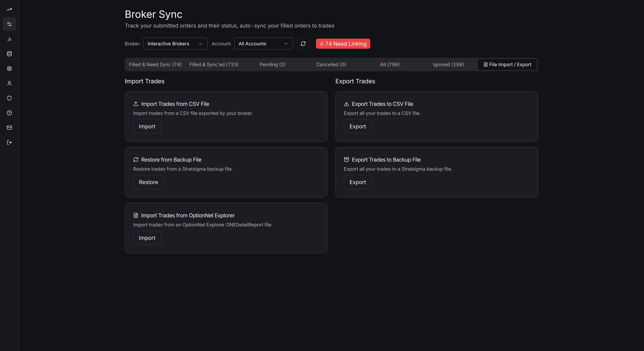Open the trending chart icon in sidebar

click(x=9, y=10)
